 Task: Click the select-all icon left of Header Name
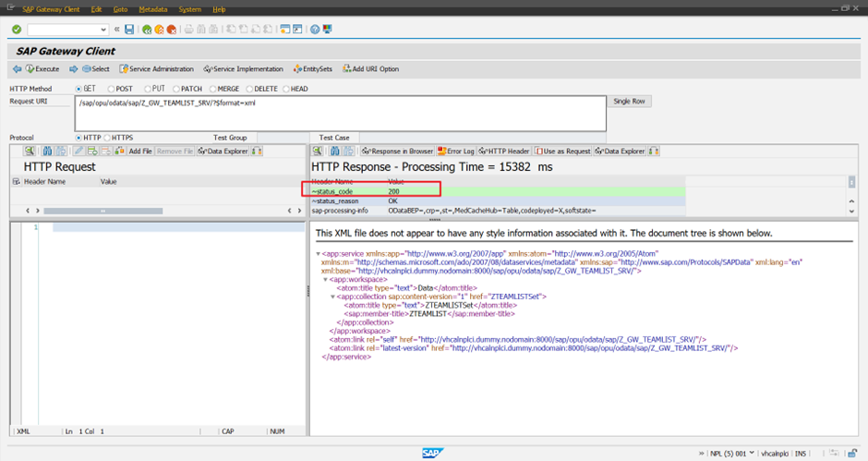tap(16, 181)
